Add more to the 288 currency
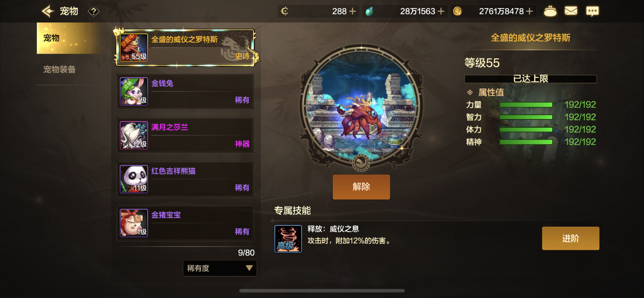 point(353,11)
